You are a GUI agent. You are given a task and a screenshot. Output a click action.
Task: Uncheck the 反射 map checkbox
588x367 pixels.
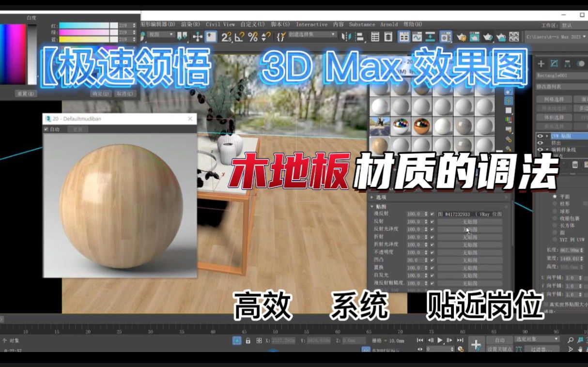[x=432, y=221]
